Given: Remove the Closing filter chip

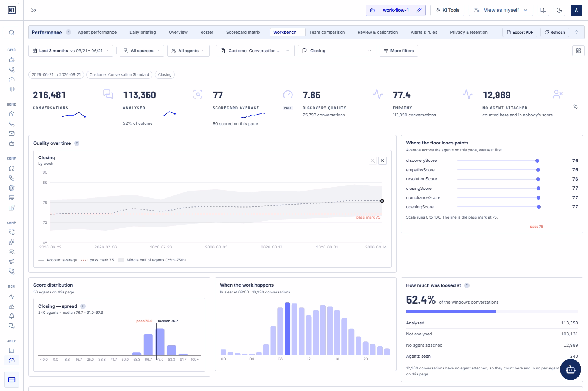Looking at the screenshot, I should point(165,74).
